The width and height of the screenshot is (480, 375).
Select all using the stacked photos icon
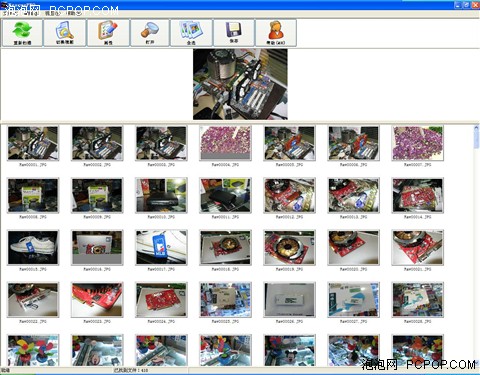(x=191, y=33)
